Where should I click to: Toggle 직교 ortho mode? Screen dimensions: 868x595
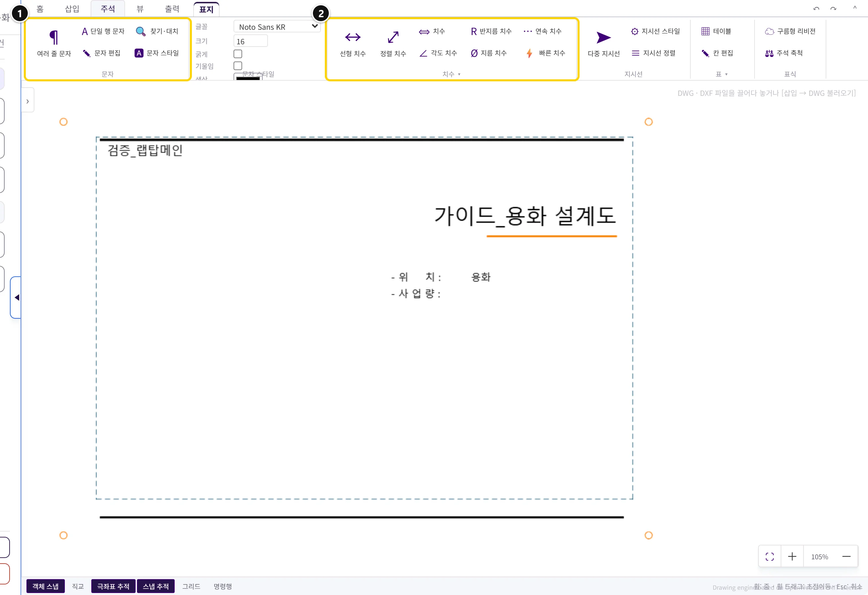click(78, 586)
